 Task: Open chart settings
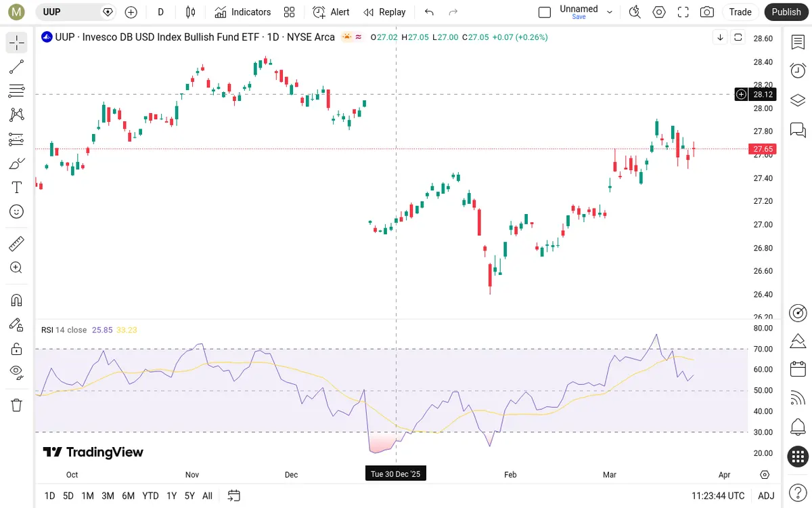click(x=659, y=12)
